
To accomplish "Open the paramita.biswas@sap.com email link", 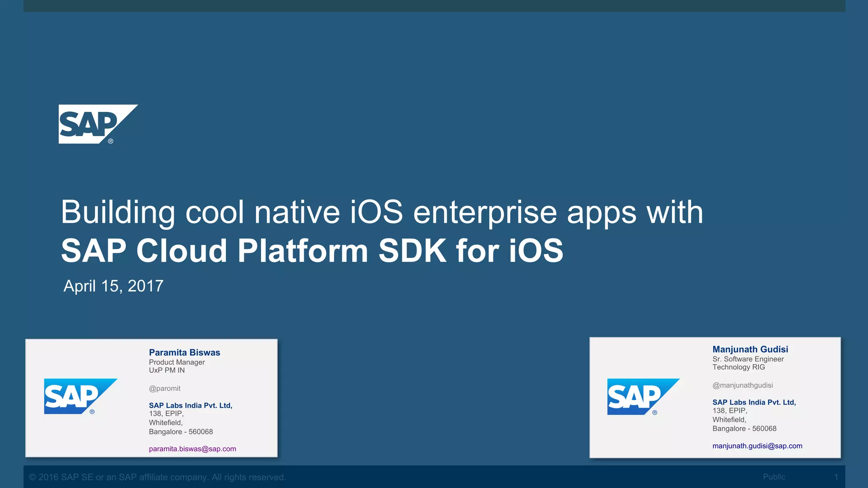I will point(192,449).
